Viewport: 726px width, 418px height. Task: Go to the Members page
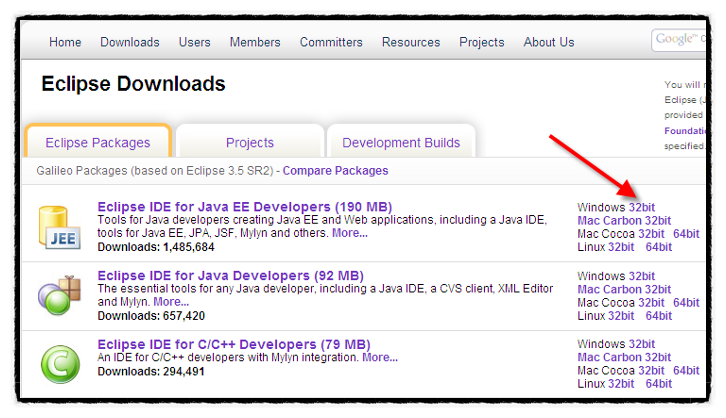pos(255,42)
